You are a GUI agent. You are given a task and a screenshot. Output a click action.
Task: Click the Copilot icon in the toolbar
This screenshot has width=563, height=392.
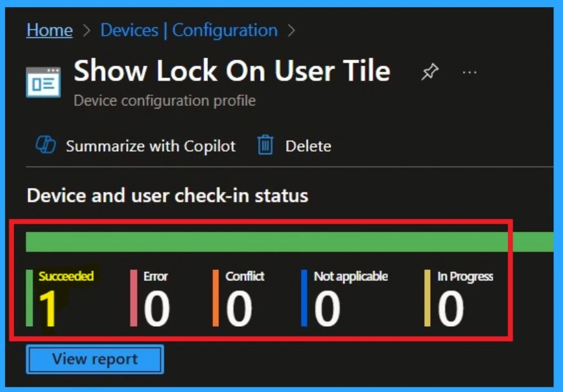[x=46, y=145]
